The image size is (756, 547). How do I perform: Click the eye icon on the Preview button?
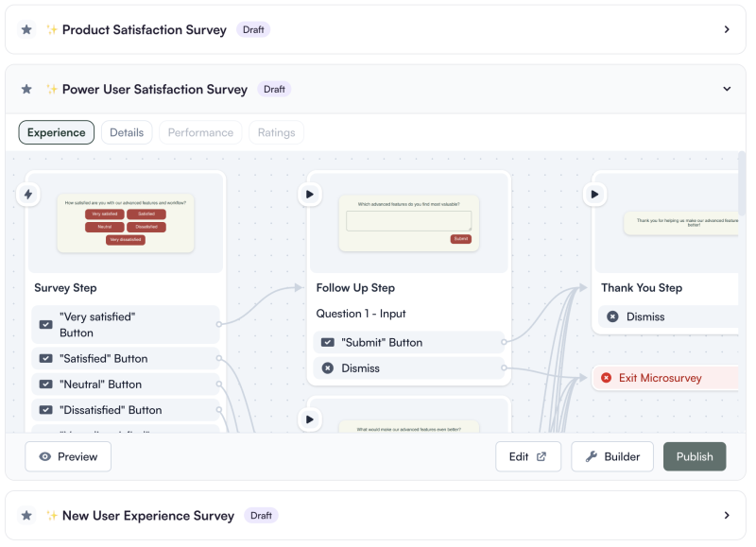[44, 456]
